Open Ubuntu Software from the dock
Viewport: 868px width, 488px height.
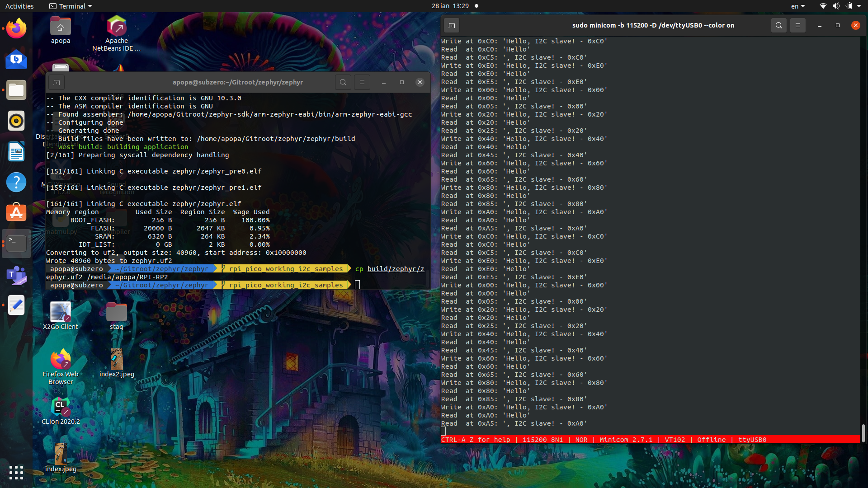click(x=16, y=212)
